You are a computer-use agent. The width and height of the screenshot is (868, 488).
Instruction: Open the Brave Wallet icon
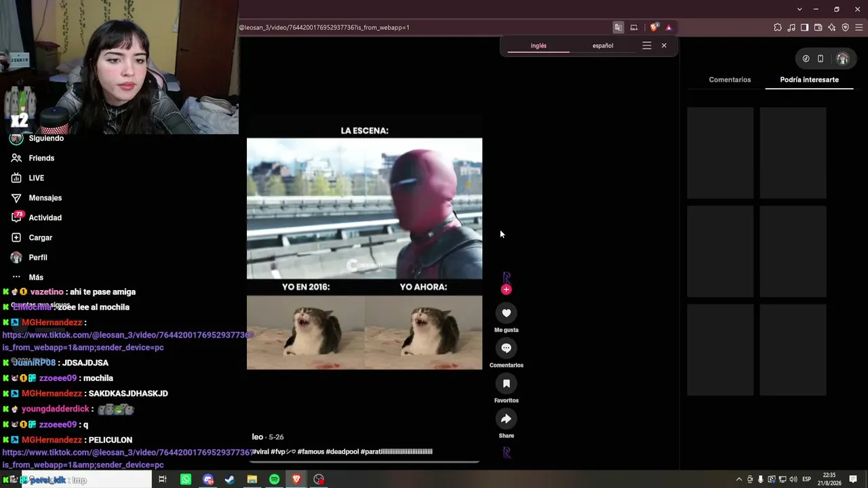pyautogui.click(x=818, y=28)
